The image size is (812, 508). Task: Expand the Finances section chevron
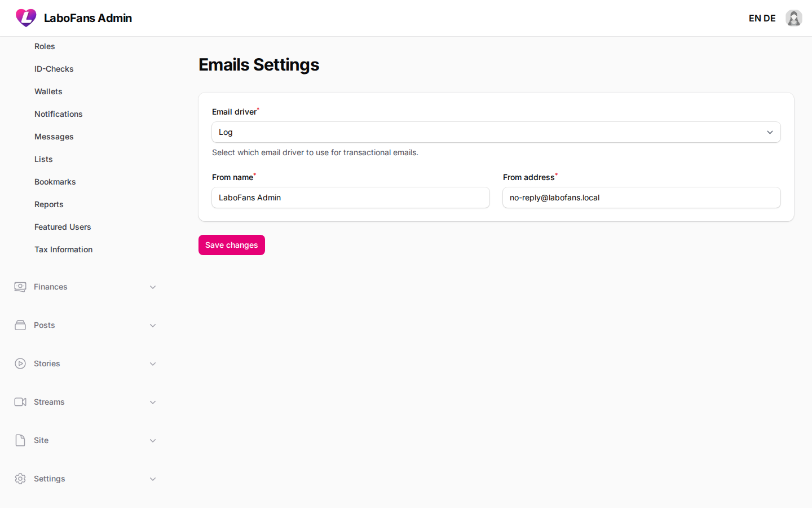pos(153,287)
